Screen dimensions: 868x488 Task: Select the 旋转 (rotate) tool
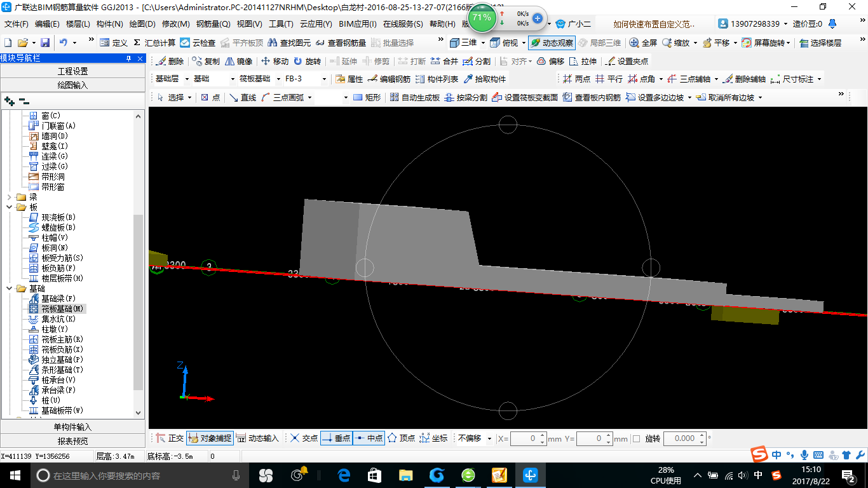pos(307,62)
